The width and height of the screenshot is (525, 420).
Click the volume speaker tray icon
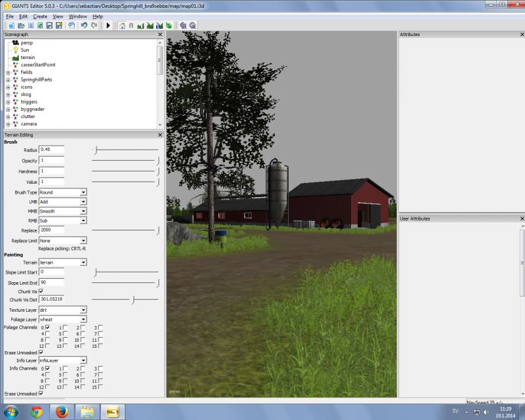coord(486,412)
